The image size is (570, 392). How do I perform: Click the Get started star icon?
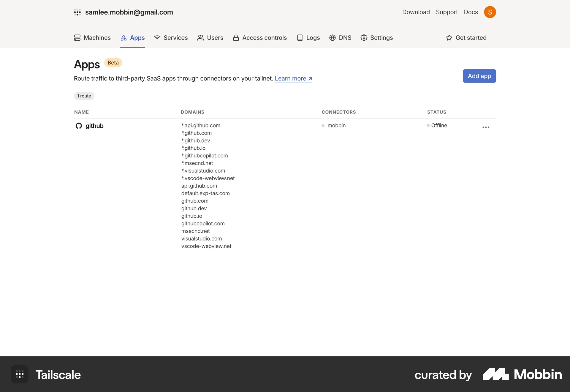coord(449,38)
